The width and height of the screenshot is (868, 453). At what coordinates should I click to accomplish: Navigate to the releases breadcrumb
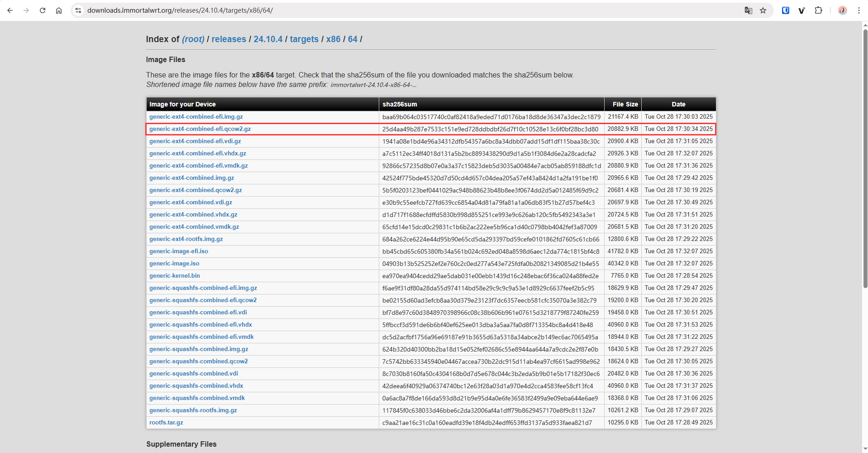[x=229, y=39]
